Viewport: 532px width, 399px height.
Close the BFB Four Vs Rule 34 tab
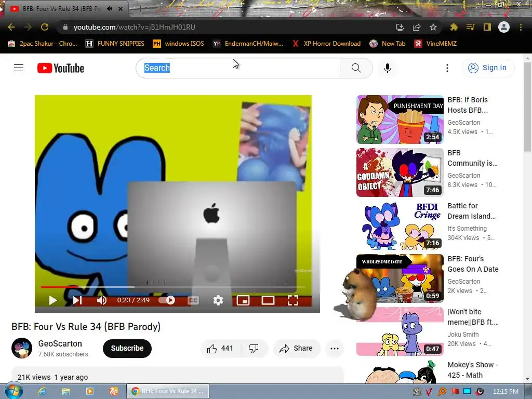pos(121,9)
